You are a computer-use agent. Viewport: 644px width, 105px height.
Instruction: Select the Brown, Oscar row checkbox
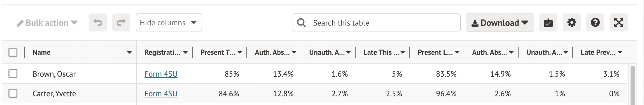click(13, 74)
